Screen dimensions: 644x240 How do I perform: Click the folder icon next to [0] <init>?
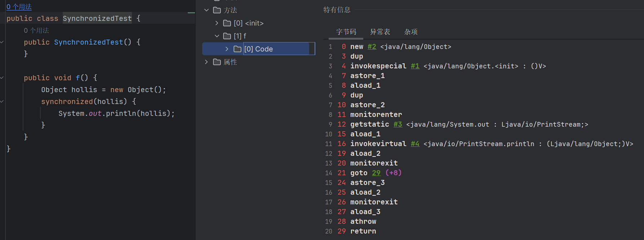(227, 23)
